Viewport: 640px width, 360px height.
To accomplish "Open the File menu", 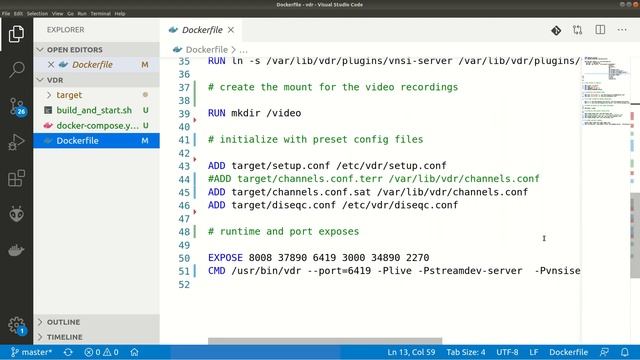I will tap(6, 13).
